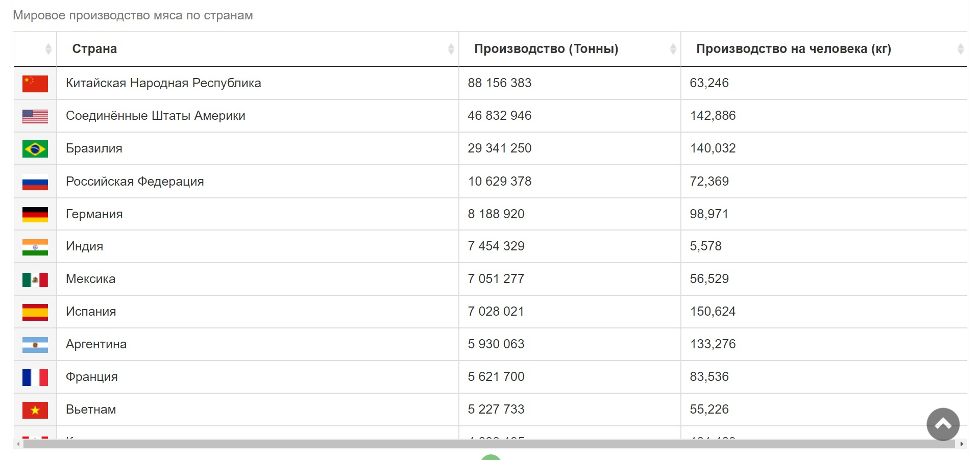Click the Germany flag icon
Image resolution: width=980 pixels, height=460 pixels.
click(x=35, y=215)
